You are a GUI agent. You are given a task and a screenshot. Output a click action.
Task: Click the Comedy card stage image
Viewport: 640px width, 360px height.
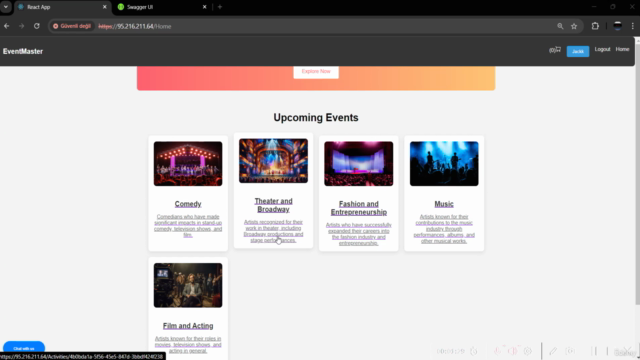[188, 164]
